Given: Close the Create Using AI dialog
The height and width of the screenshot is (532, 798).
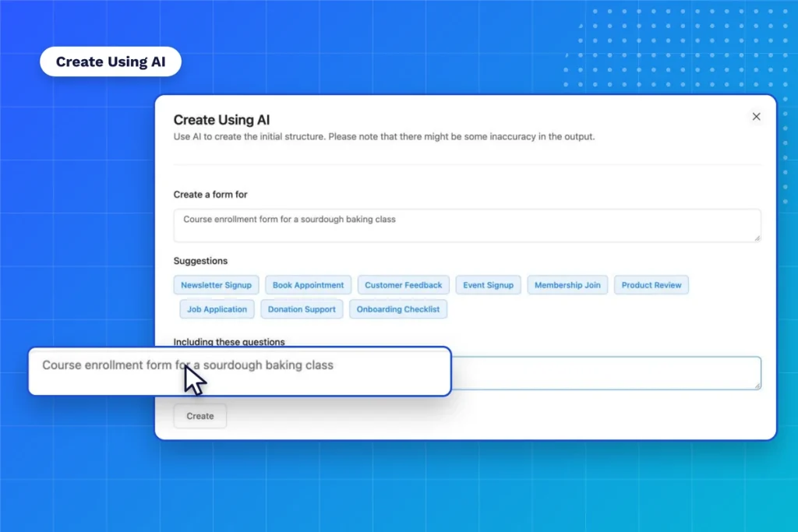Looking at the screenshot, I should tap(756, 117).
